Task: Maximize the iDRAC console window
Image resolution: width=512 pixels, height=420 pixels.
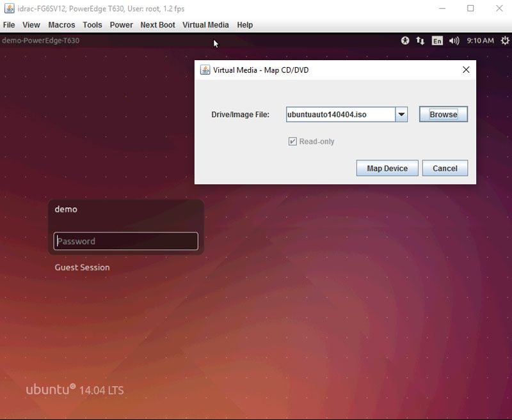Action: 470,8
